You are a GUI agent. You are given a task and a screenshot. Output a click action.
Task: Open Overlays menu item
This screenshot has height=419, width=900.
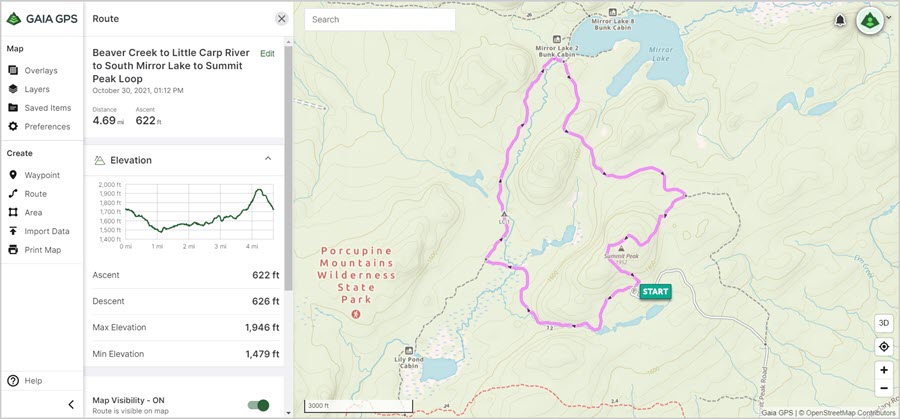tap(41, 71)
